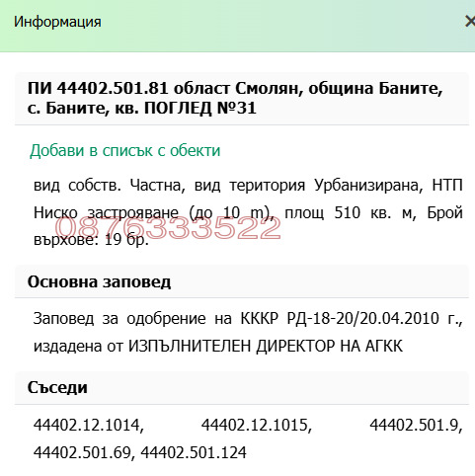Open neighbor parcel 44402.501.124

click(x=194, y=452)
